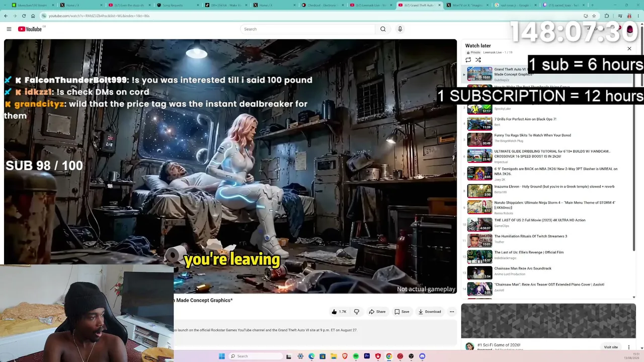Open the browser extensions puzzle icon
The height and width of the screenshot is (362, 644).
(607, 16)
